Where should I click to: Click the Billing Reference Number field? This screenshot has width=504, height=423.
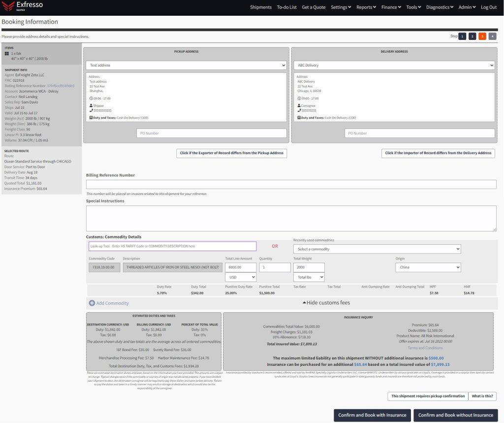291,185
